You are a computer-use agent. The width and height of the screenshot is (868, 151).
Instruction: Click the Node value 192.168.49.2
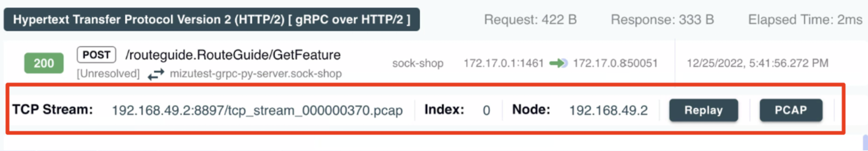point(608,111)
